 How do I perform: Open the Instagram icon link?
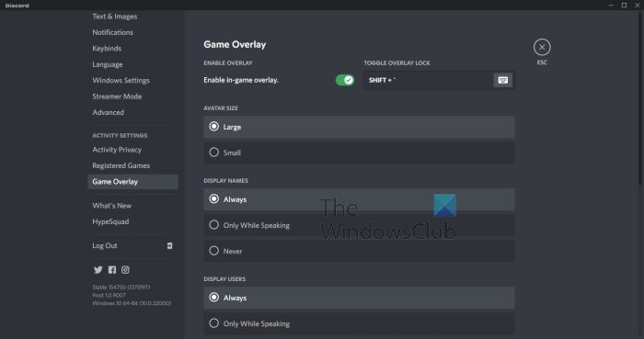tap(125, 270)
